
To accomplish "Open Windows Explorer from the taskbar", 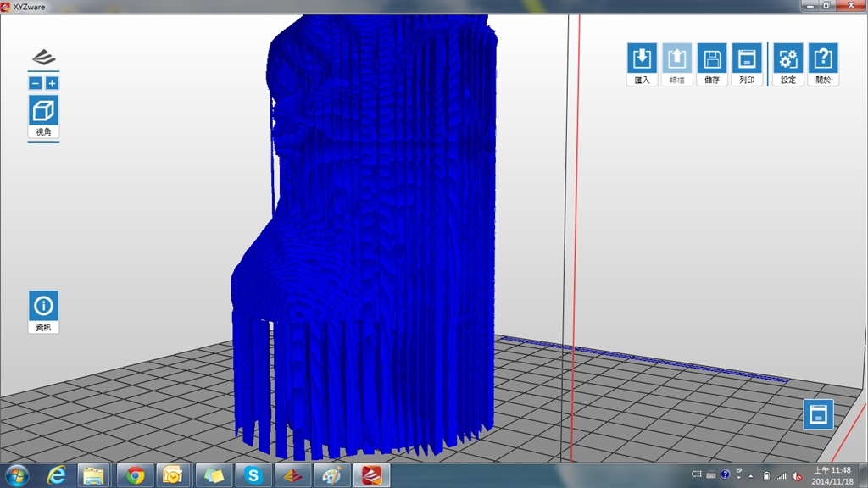I will point(93,476).
